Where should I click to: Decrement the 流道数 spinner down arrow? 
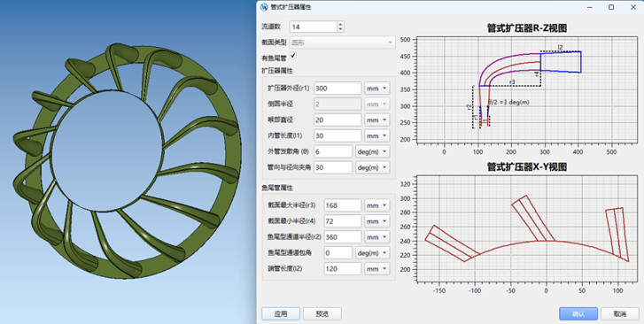[340, 29]
